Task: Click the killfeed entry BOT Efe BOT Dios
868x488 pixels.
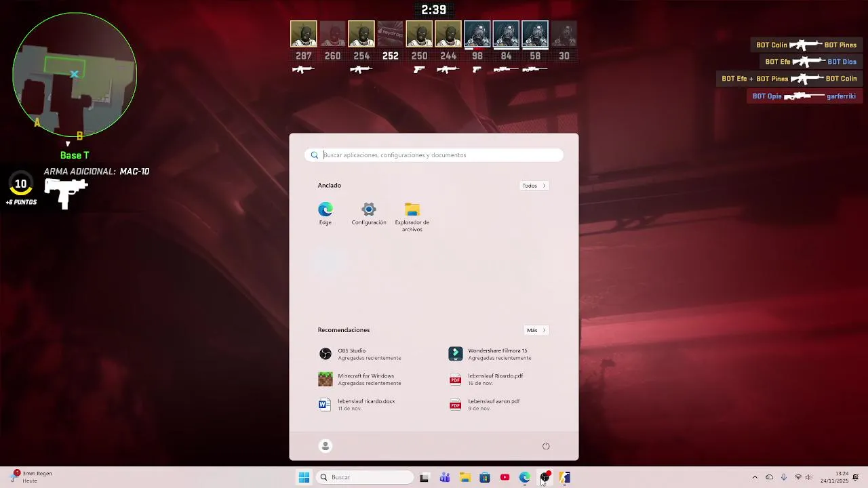Action: coord(810,62)
